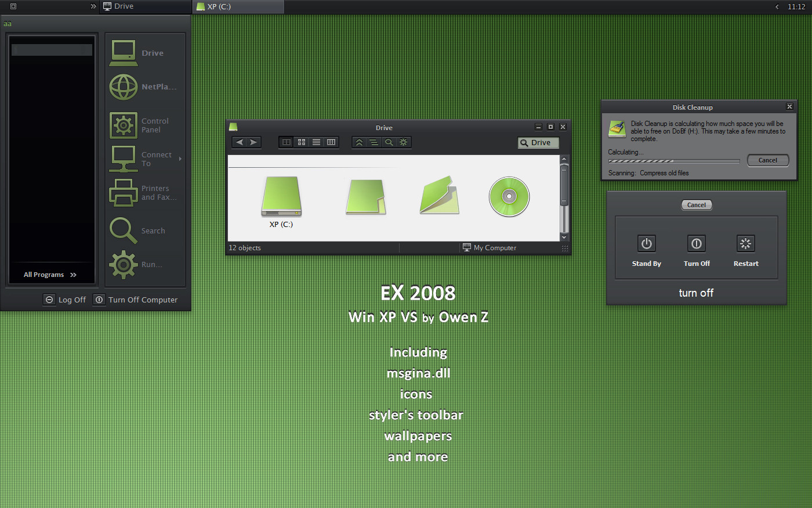The width and height of the screenshot is (812, 508).
Task: Close the Disk Cleanup dialog
Action: (789, 107)
